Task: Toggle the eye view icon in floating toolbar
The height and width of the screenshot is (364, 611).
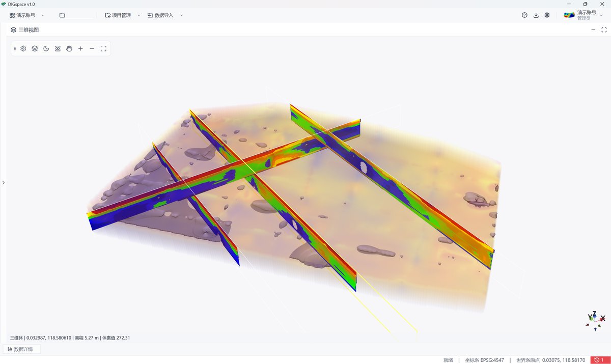Action: [x=58, y=48]
